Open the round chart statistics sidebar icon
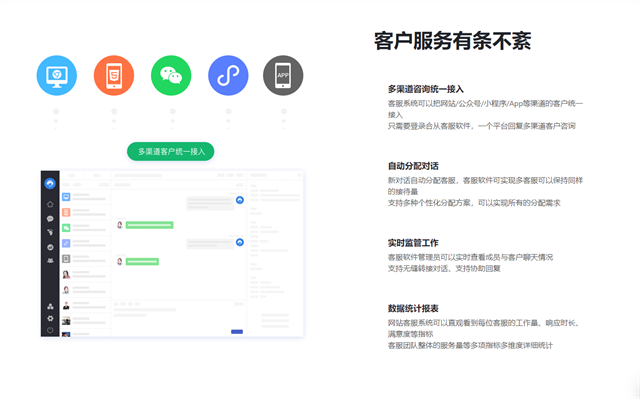The width and height of the screenshot is (640, 399). click(x=50, y=247)
